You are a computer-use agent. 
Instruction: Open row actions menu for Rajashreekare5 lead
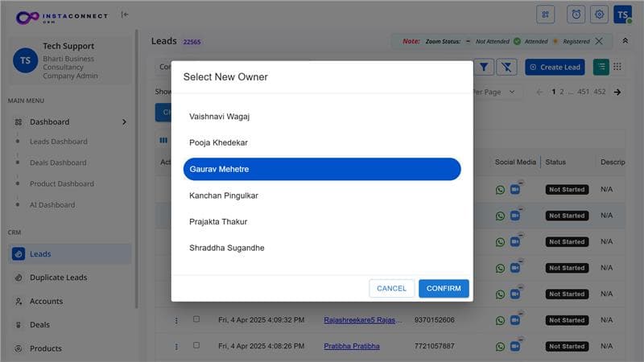coord(176,320)
